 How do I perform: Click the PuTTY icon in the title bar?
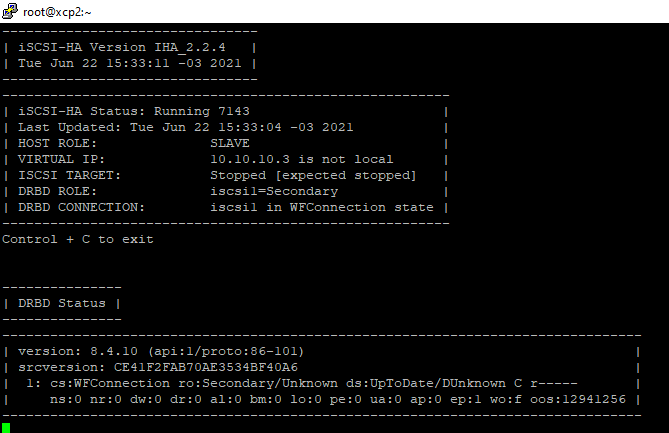click(10, 11)
